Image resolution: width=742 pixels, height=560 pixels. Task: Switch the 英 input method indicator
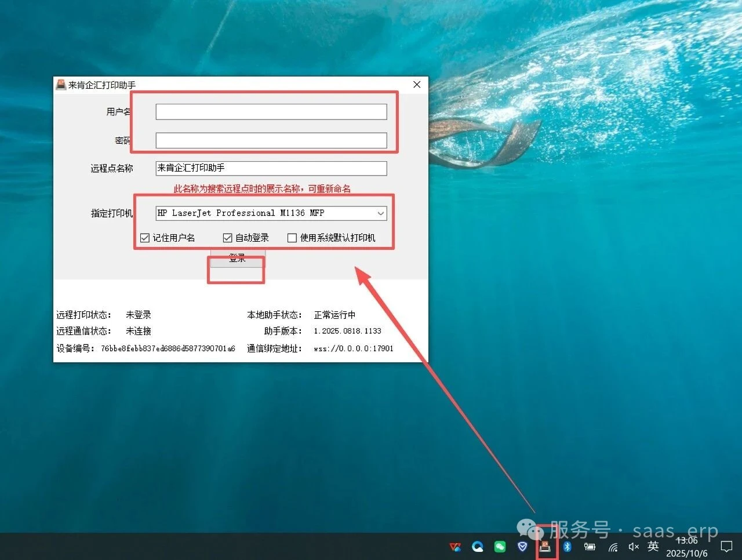653,547
